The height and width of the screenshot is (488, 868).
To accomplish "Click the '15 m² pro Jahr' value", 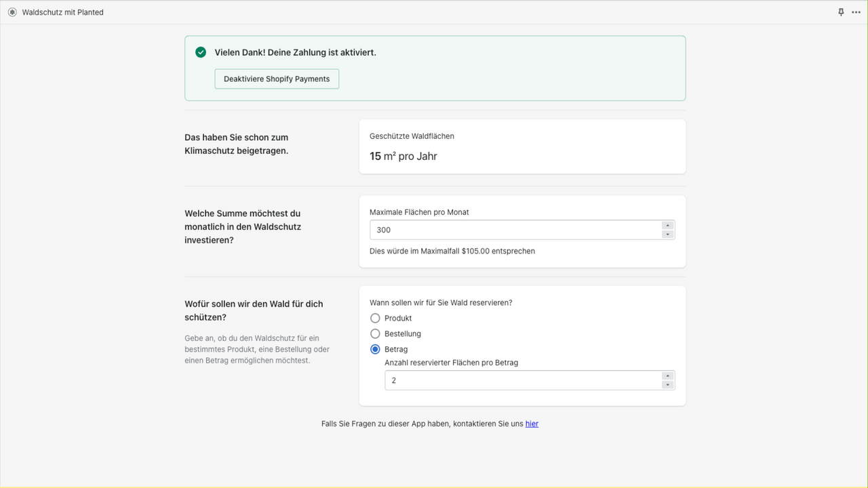I will [x=403, y=157].
